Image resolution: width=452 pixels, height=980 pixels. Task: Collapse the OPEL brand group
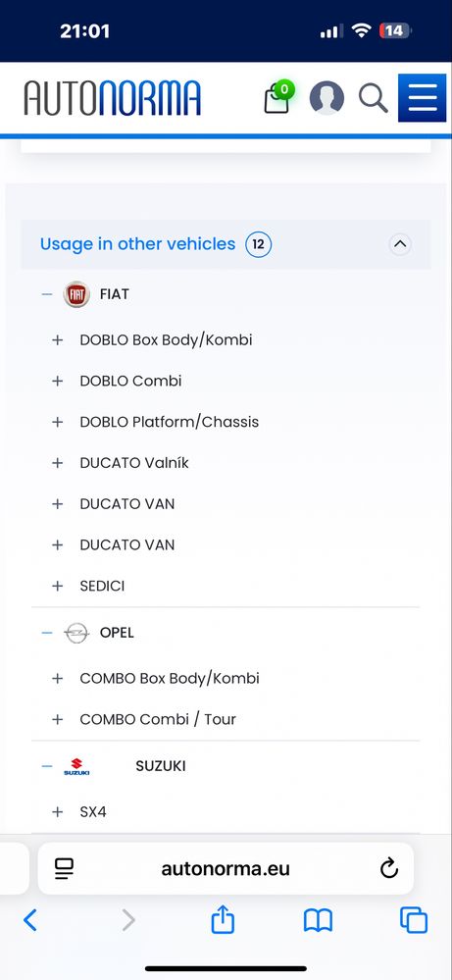coord(47,633)
